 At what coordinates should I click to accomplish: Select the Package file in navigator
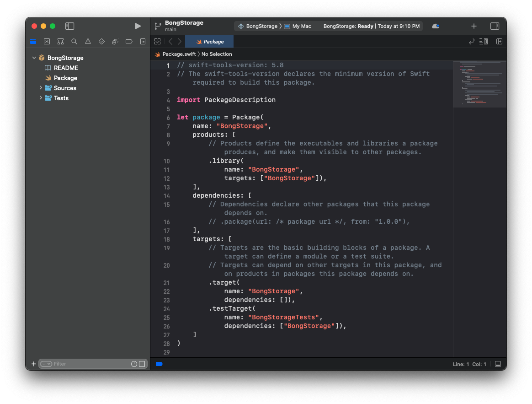click(65, 78)
